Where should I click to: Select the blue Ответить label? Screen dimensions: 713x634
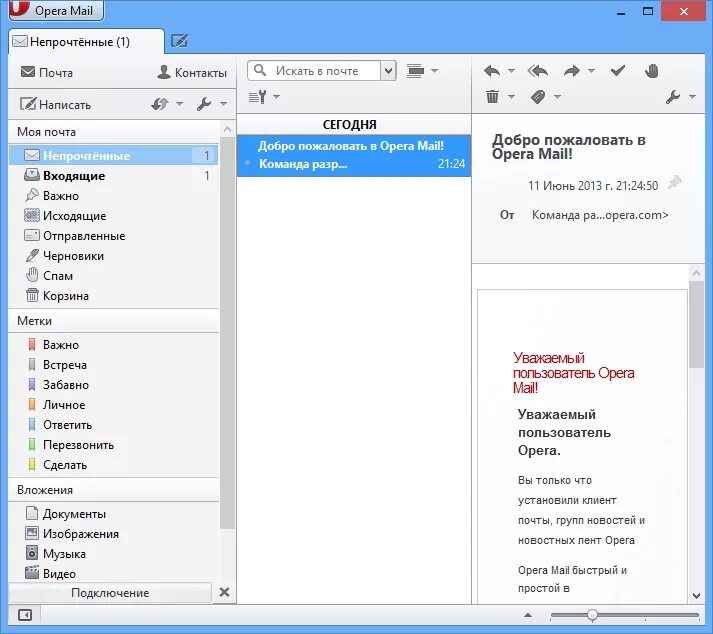click(113, 425)
